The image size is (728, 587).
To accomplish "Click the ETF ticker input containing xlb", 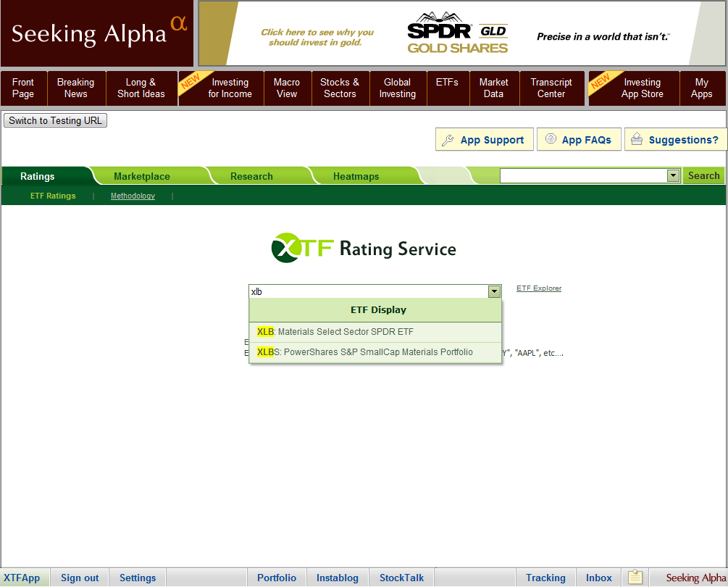I will point(369,291).
